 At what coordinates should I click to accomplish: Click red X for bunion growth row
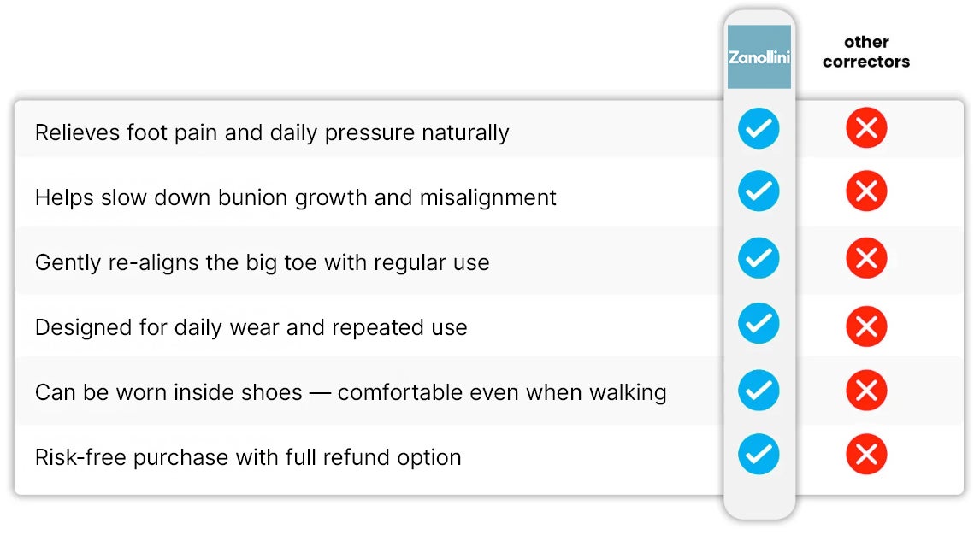(x=866, y=191)
